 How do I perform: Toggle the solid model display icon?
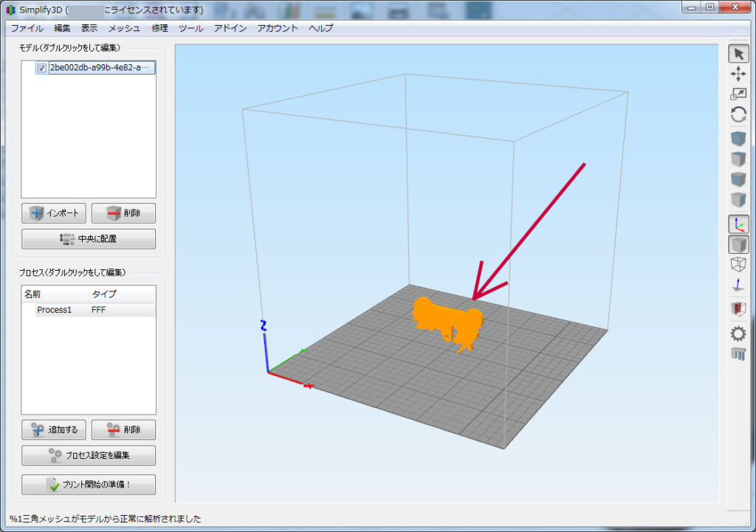(738, 244)
